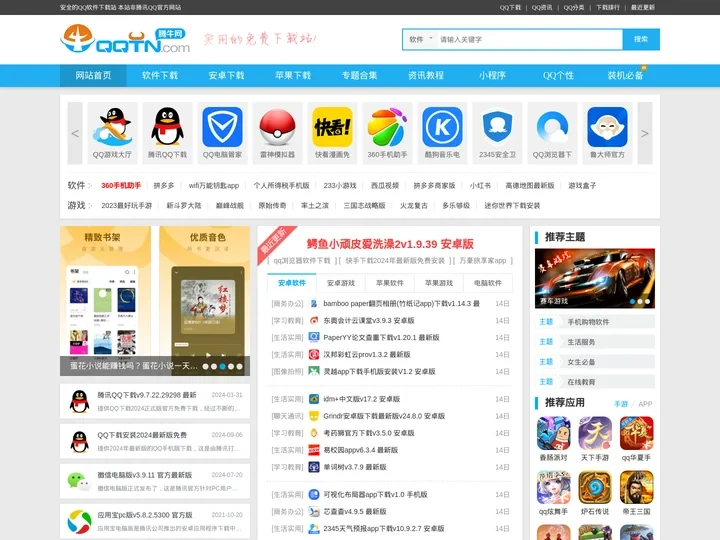The width and height of the screenshot is (720, 540).
Task: Select last dot on 赛车游戏 banner
Action: [x=647, y=302]
